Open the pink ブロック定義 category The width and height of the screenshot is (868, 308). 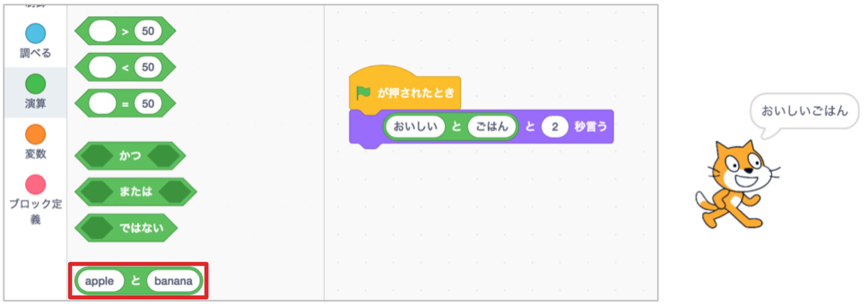35,185
